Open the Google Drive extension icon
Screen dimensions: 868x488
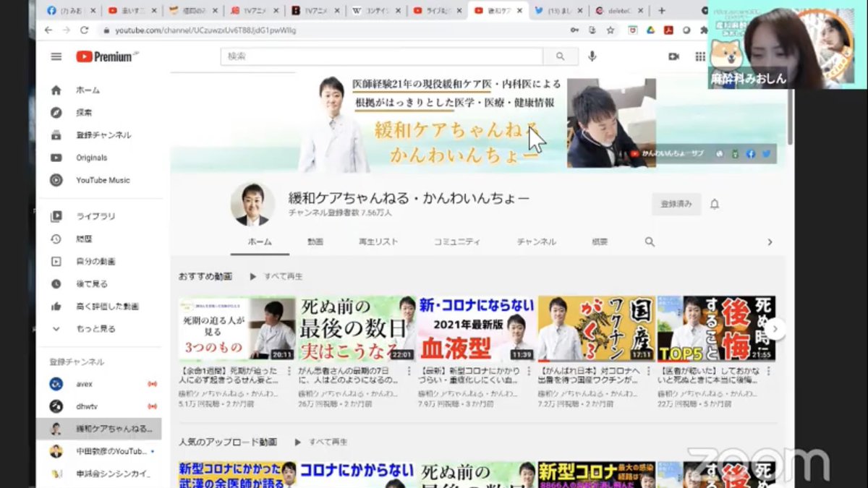click(x=650, y=30)
